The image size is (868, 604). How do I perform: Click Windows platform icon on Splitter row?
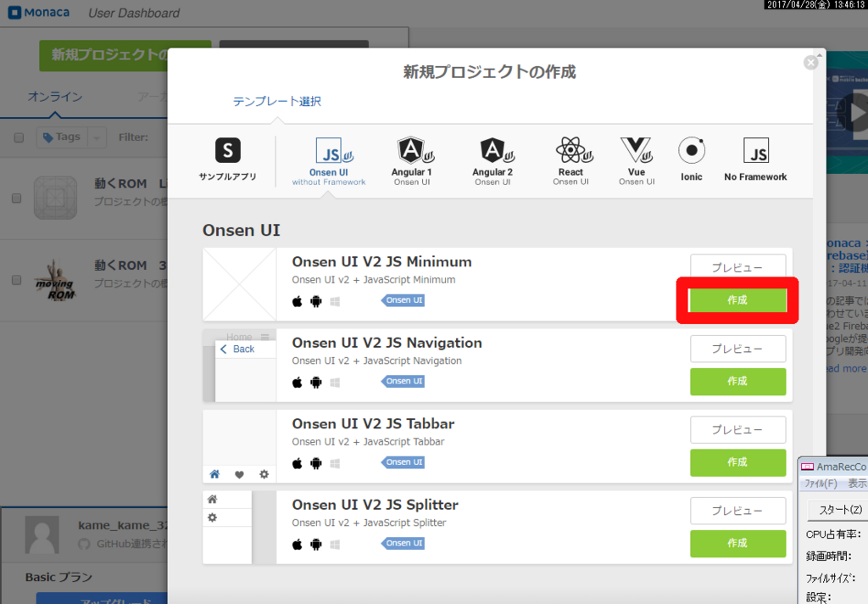pos(335,544)
